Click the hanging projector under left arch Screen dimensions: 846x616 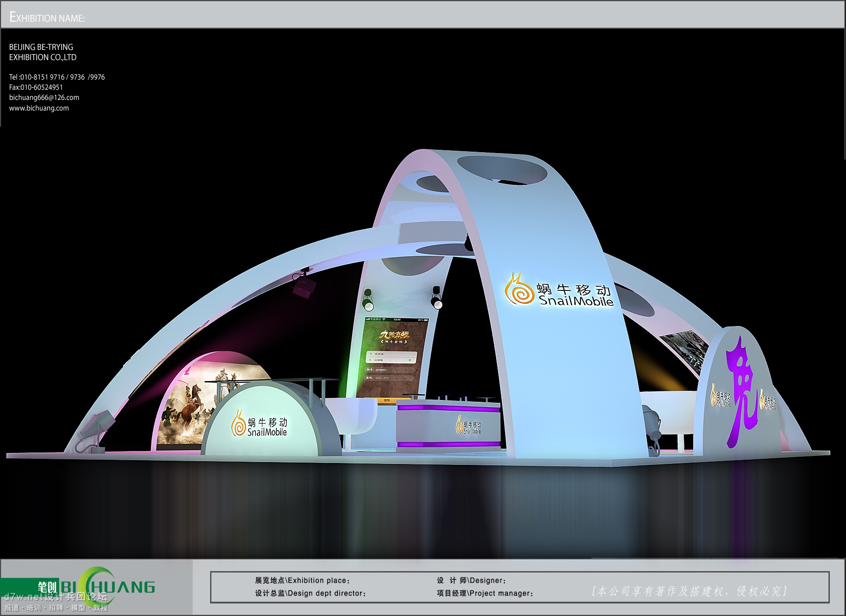point(303,283)
